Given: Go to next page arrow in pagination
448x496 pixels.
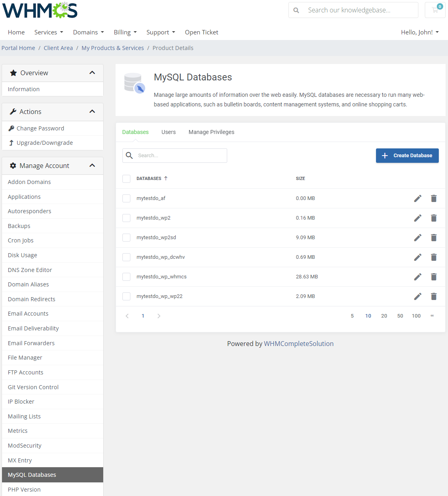Looking at the screenshot, I should click(x=159, y=316).
